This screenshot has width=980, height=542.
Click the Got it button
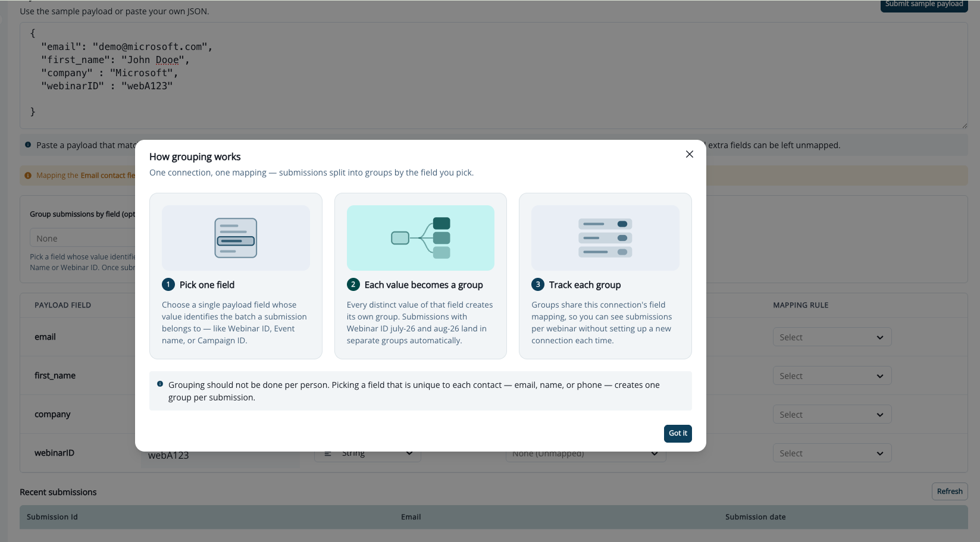click(x=678, y=433)
